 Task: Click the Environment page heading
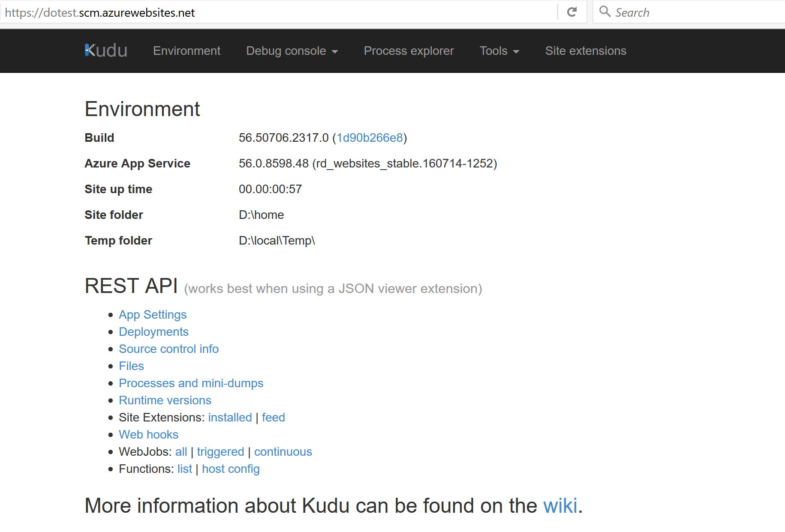(142, 109)
